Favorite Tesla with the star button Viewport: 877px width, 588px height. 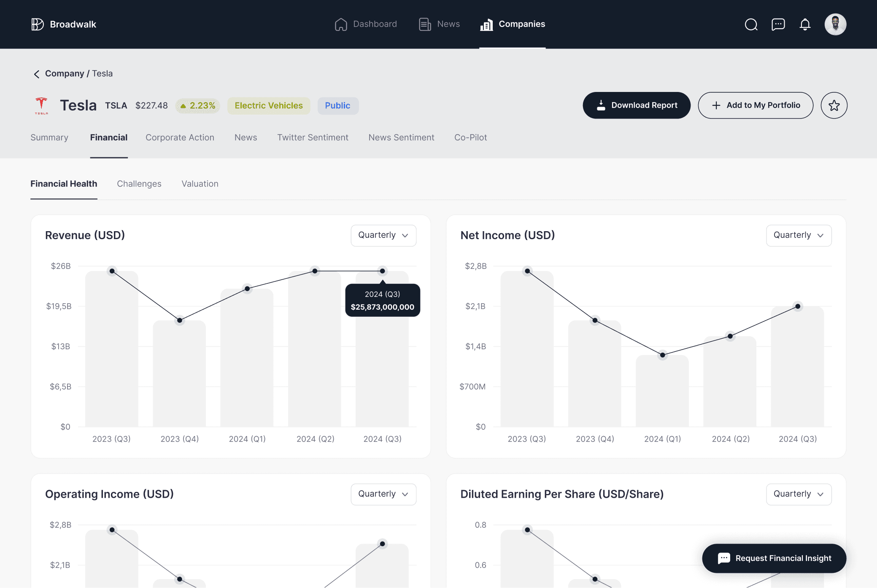(834, 105)
